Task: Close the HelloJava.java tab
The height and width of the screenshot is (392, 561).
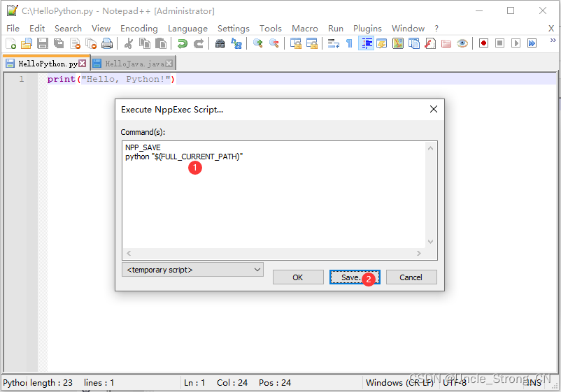Action: coord(169,64)
